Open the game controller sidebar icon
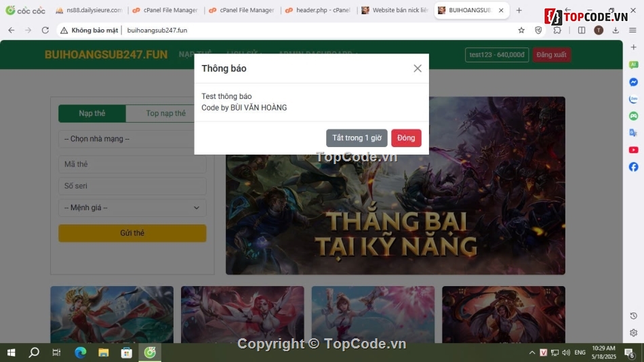The height and width of the screenshot is (362, 644). 633,116
